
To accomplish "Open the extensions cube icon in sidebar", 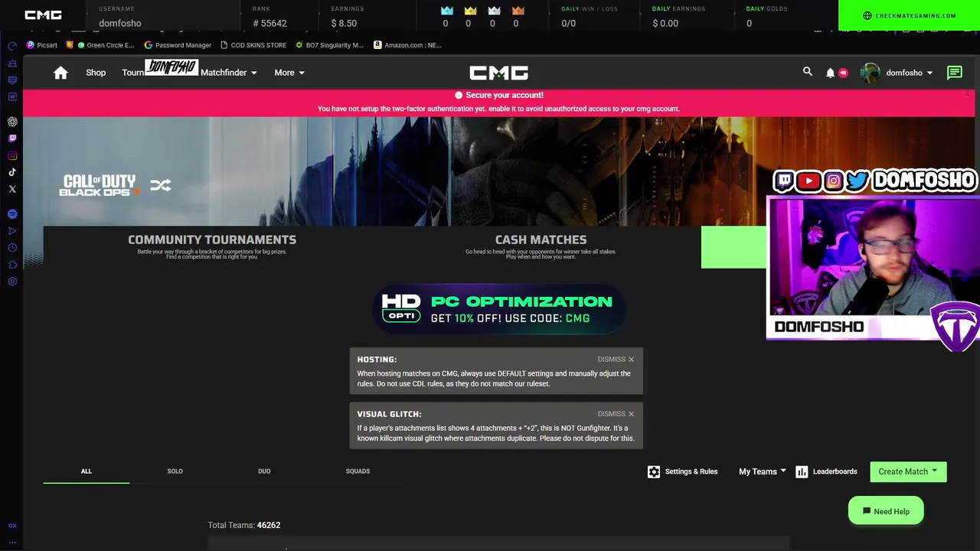I will [12, 265].
